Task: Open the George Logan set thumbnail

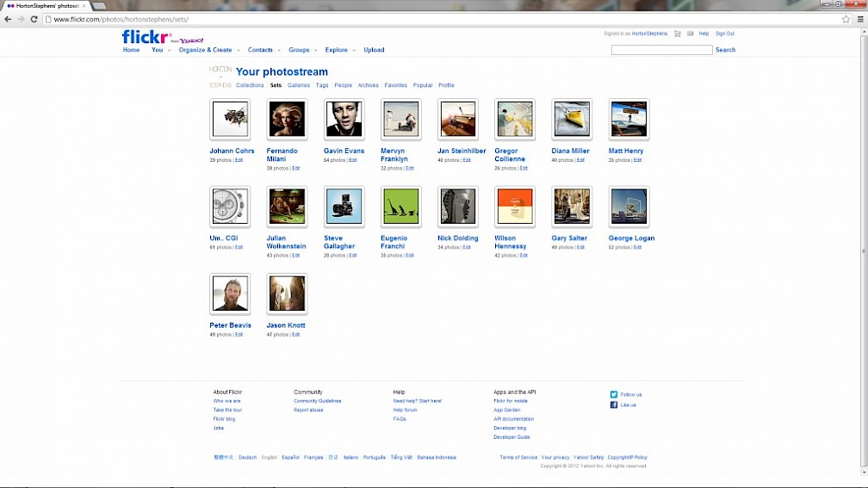Action: point(629,207)
